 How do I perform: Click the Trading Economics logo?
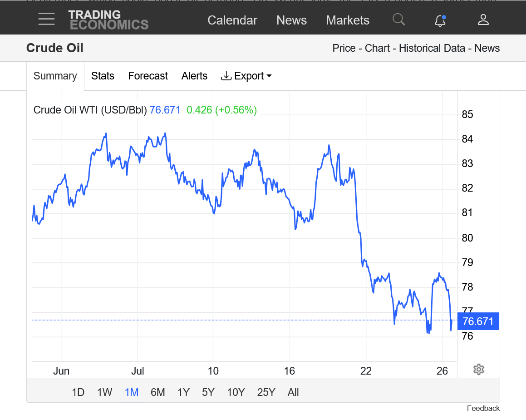(x=108, y=20)
